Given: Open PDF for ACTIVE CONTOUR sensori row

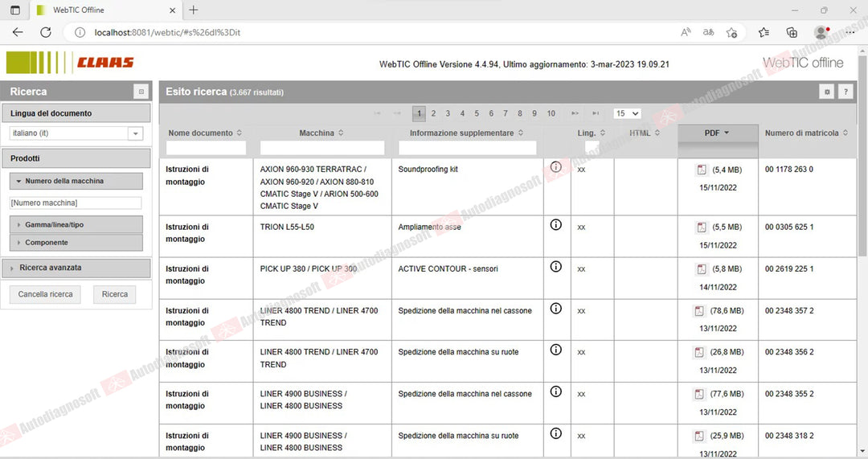Looking at the screenshot, I should [x=702, y=269].
